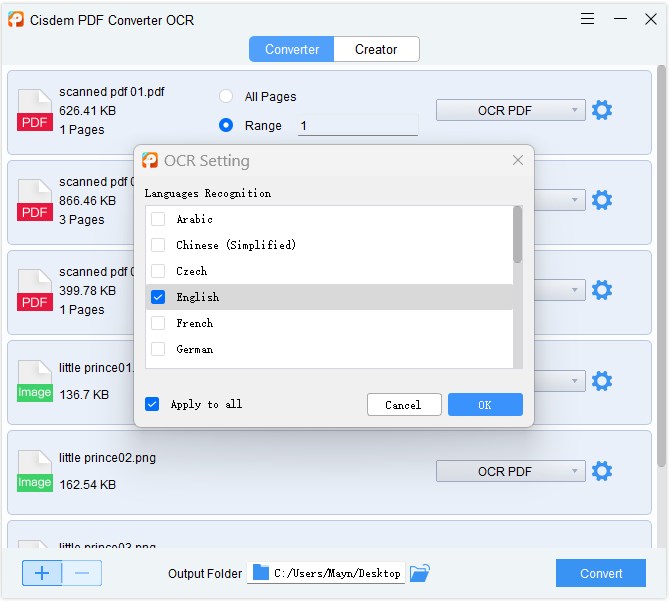Click the blue folder icon in output path
Screen dimensions: 670x602
pos(261,573)
